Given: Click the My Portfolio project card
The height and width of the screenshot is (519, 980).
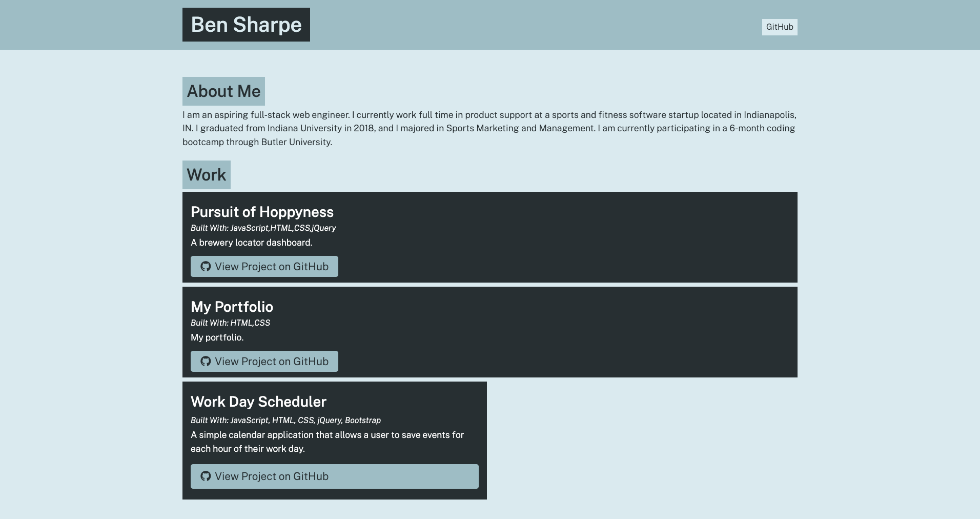Looking at the screenshot, I should (615, 332).
